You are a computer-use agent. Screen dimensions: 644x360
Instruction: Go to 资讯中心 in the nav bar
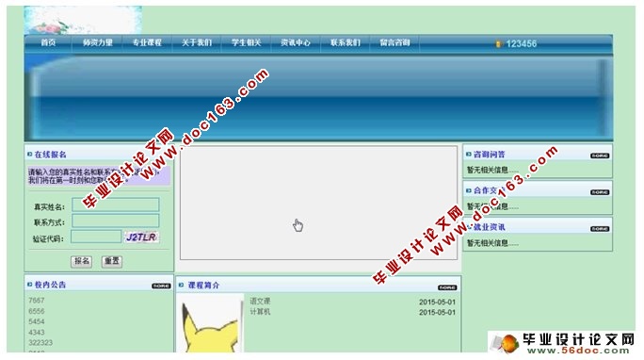pos(296,42)
